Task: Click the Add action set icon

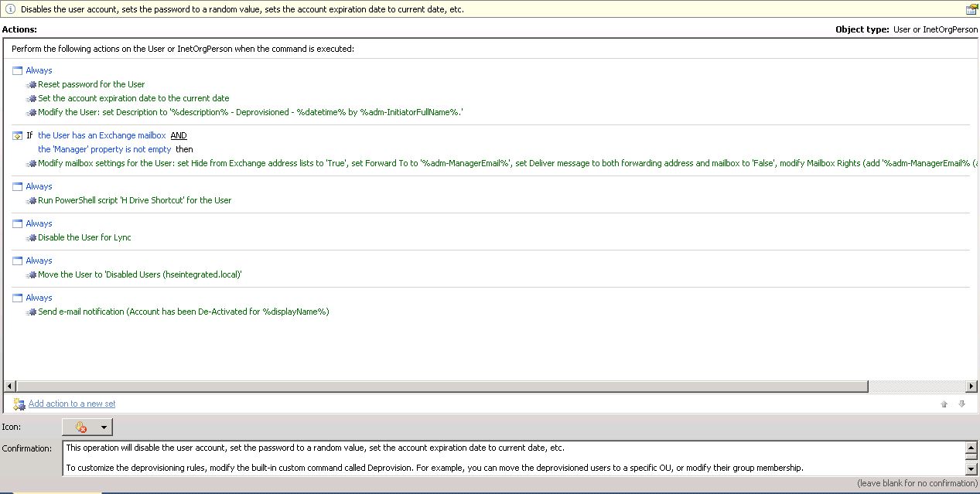Action: pos(19,404)
